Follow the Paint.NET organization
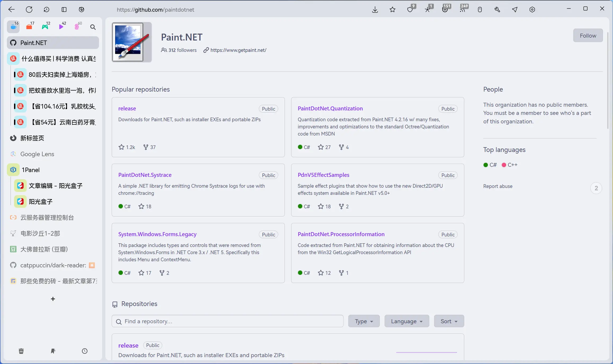The height and width of the screenshot is (364, 613). [588, 35]
